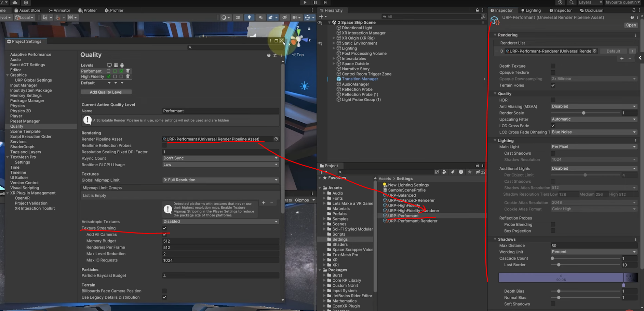Click the Memory Budget input field
644x311 pixels.
[x=220, y=241]
